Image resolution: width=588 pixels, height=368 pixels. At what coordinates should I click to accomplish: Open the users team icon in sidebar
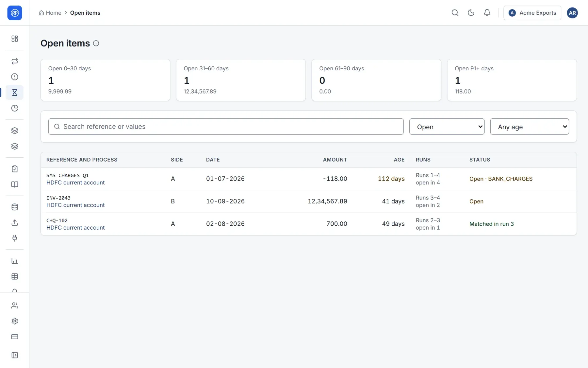[15, 306]
